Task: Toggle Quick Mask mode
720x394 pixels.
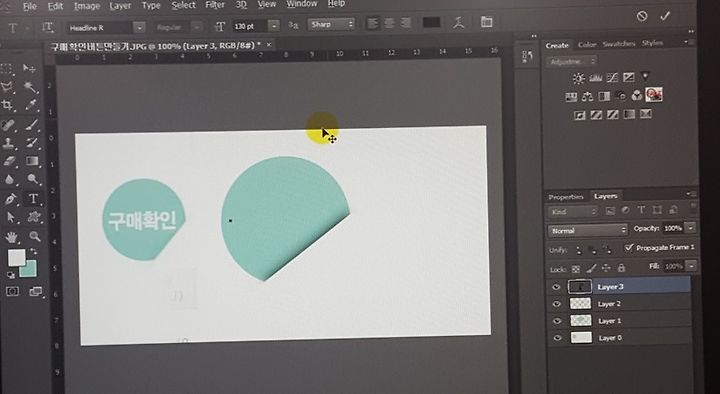Action: coord(12,291)
